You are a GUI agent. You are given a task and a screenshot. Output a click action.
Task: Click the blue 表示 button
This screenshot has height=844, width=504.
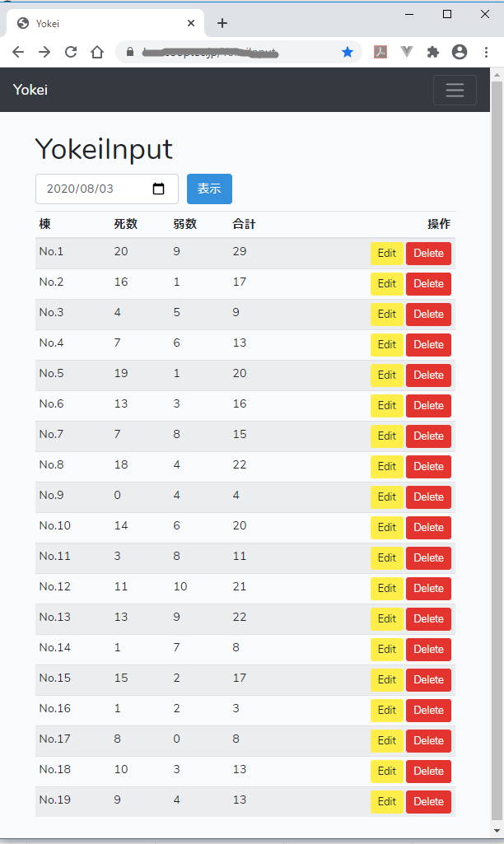[209, 189]
